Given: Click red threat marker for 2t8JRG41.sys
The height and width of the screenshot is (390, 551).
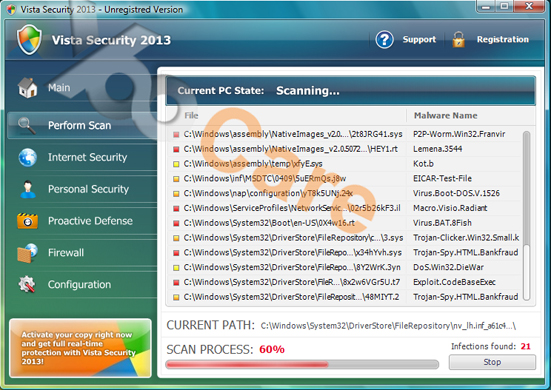Looking at the screenshot, I should (176, 134).
